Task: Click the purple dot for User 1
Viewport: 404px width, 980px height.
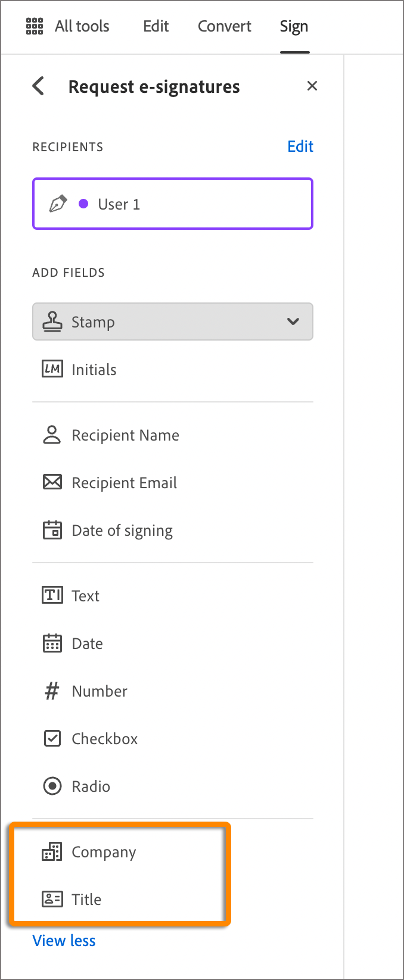Action: click(x=84, y=204)
